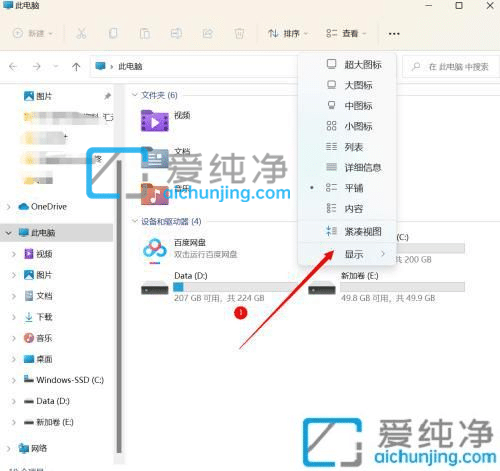Select the 百度网盘 cloud icon
This screenshot has width=500, height=471.
pos(154,250)
